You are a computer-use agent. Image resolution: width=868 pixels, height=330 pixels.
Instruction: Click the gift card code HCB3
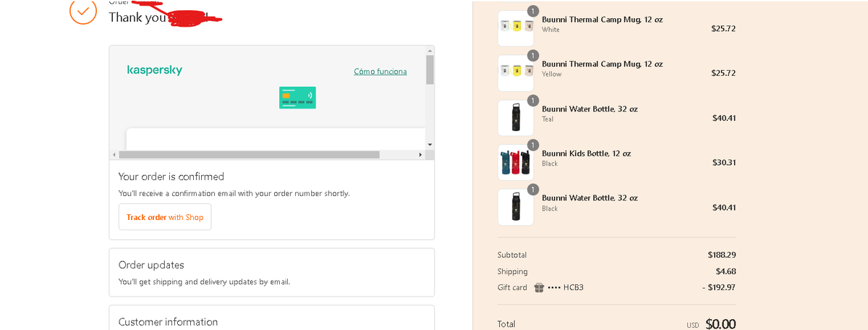pos(574,287)
